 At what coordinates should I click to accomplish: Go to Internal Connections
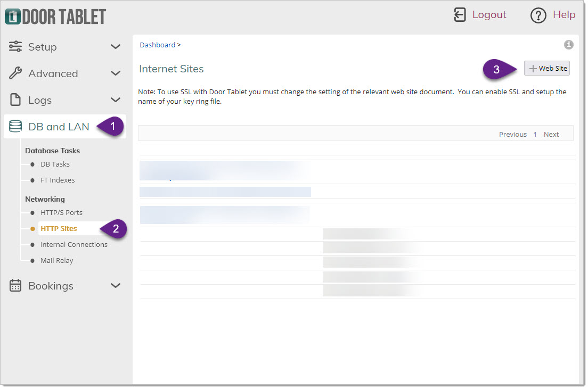[x=73, y=245]
